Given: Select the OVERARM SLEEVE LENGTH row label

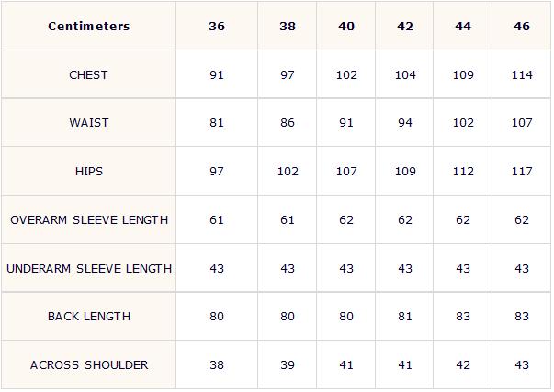Looking at the screenshot, I should (89, 219).
